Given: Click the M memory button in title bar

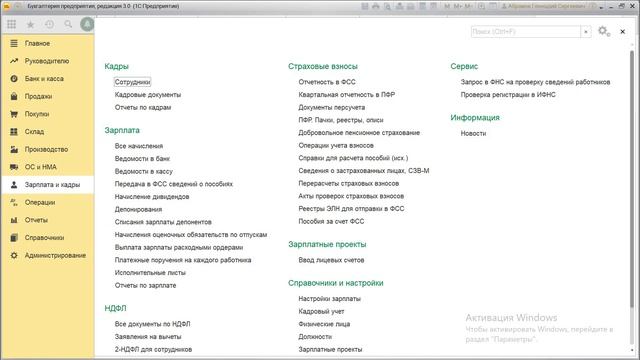Looking at the screenshot, I should 447,6.
